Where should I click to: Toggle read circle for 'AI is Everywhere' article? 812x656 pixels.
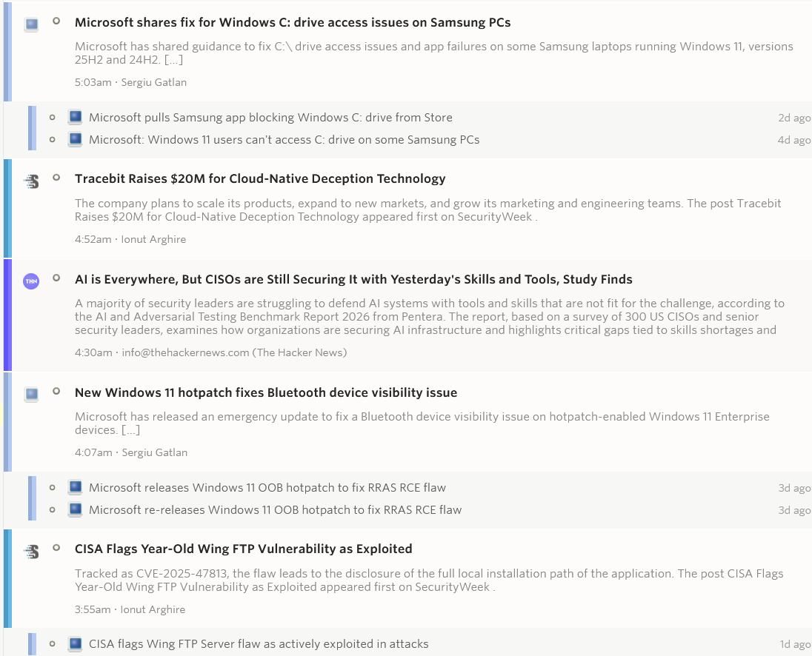(56, 278)
